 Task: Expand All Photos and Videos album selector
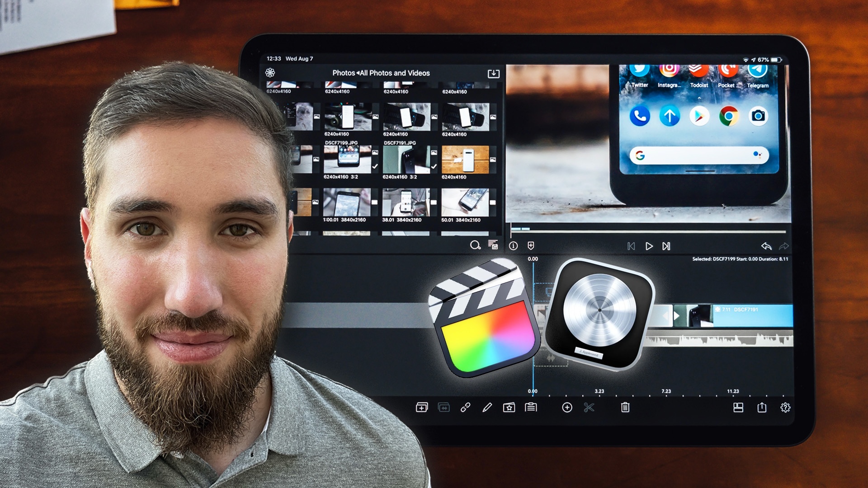coord(394,73)
